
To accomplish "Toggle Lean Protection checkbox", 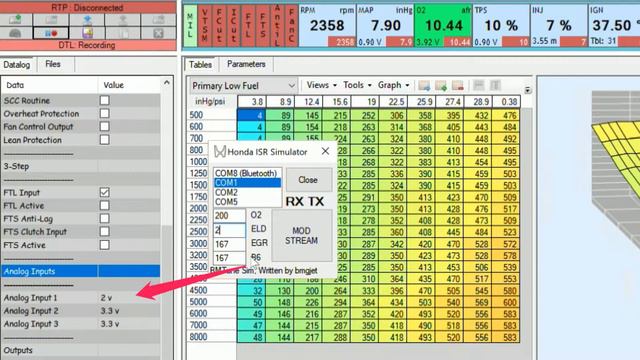I will click(104, 140).
